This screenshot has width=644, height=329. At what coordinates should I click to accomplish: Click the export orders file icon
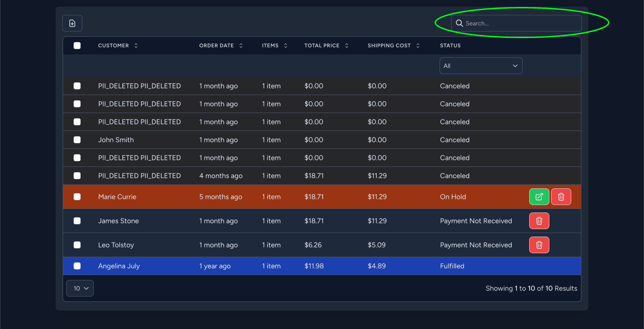(72, 23)
